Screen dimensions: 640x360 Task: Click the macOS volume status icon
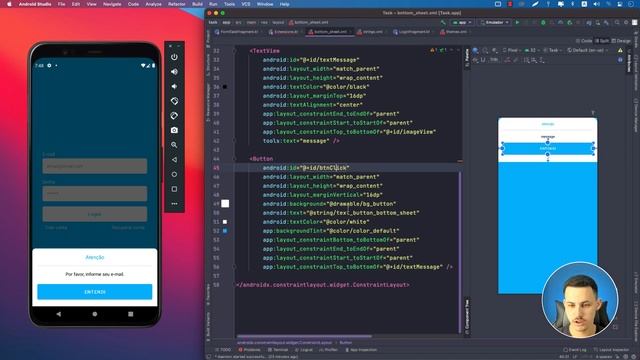pos(596,4)
